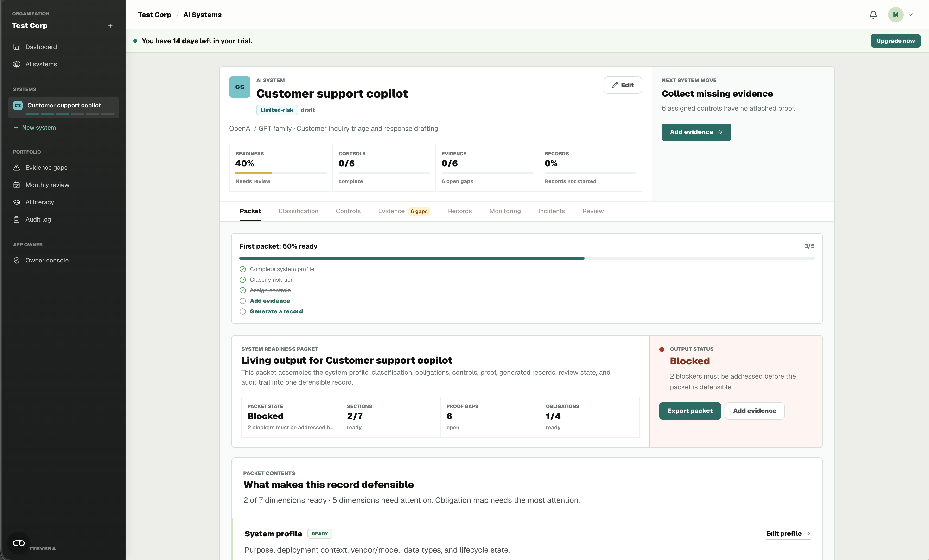Image resolution: width=929 pixels, height=560 pixels.
Task: Click the Owner console shield icon
Action: coord(17,260)
